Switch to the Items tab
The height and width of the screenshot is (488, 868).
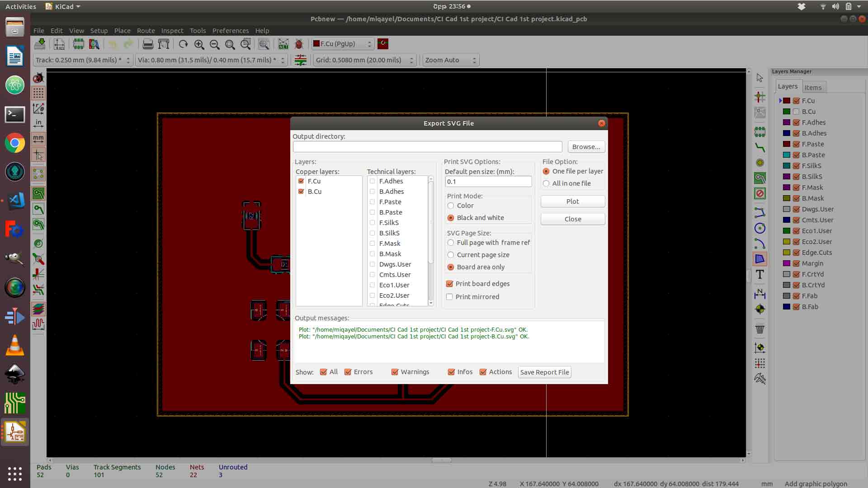(812, 88)
